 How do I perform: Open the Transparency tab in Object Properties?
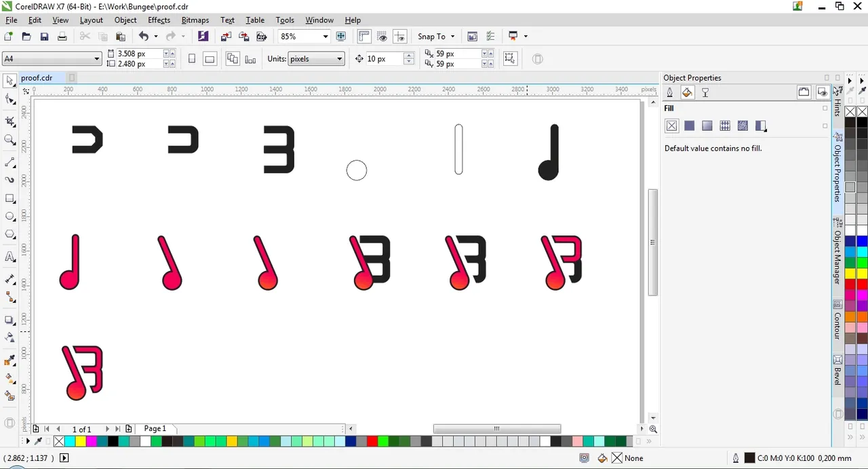pos(705,92)
